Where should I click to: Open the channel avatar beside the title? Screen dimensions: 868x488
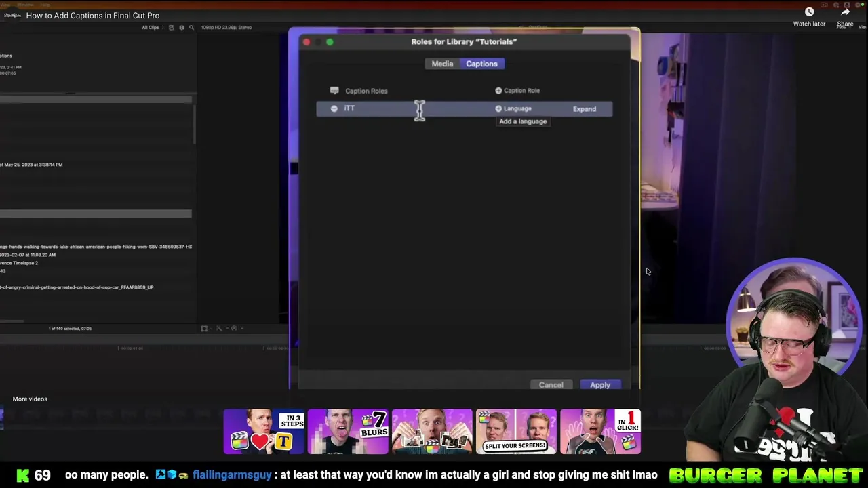coord(12,16)
